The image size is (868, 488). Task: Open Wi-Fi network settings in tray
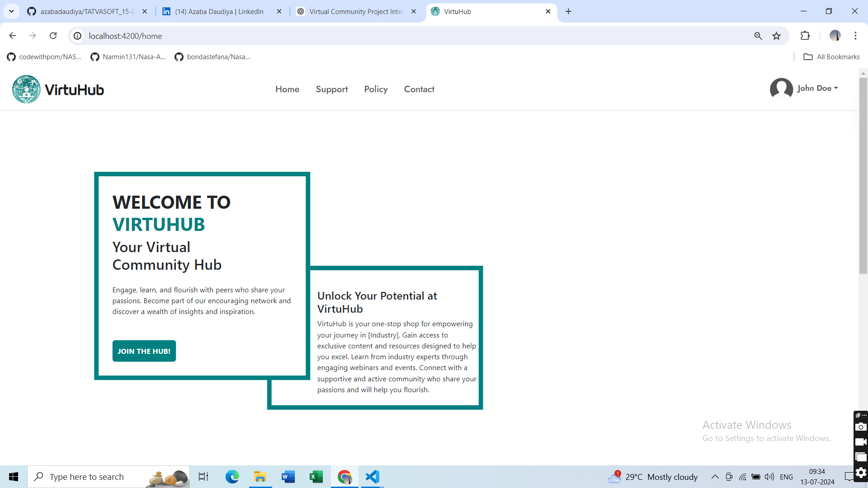742,477
